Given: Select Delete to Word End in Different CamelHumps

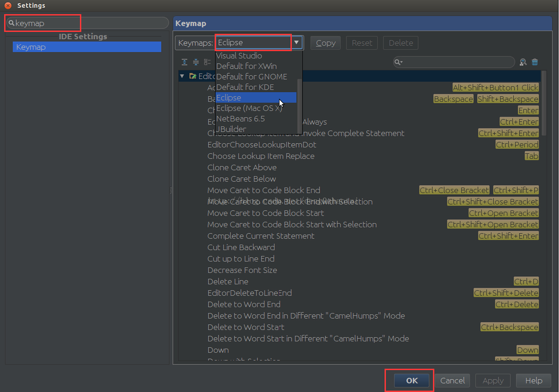Looking at the screenshot, I should 306,316.
